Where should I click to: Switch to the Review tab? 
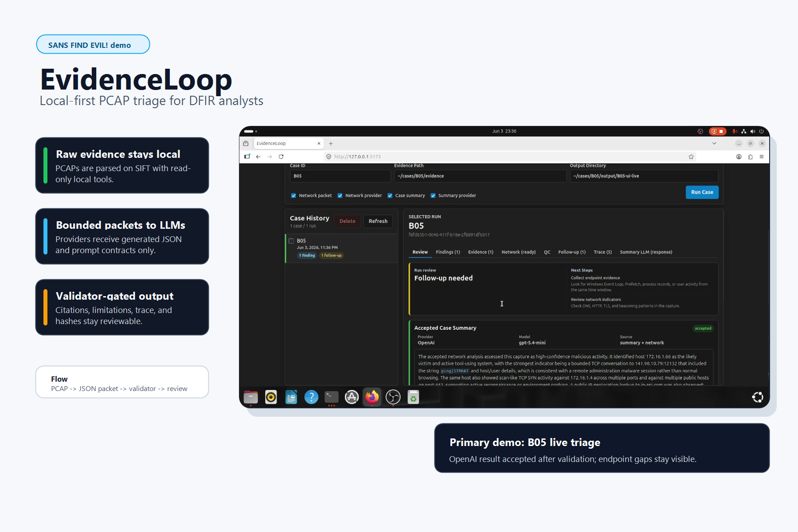pos(420,252)
